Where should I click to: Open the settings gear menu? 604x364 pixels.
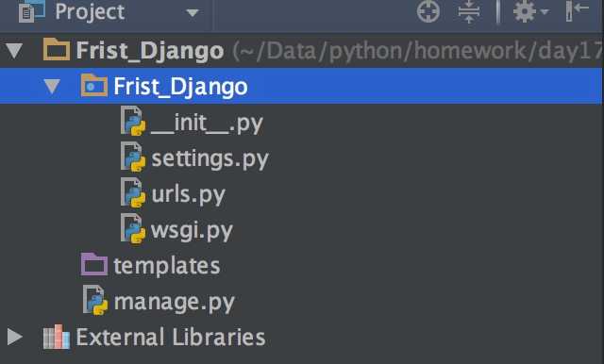point(525,11)
